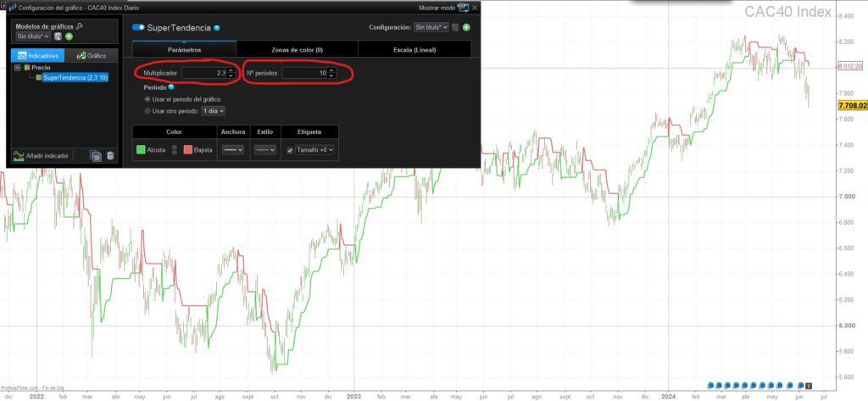Viewport: 868px width, 401px height.
Task: Open the Zonas de color (0) tab
Action: pos(298,49)
